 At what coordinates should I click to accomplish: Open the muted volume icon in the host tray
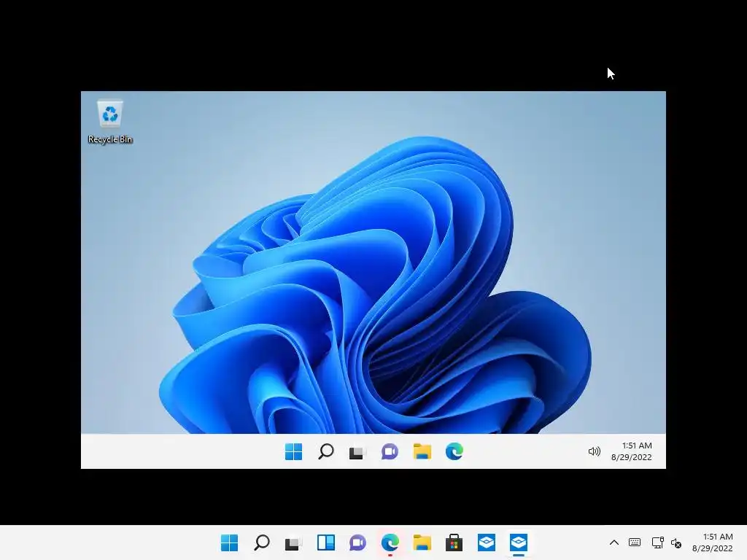[676, 542]
